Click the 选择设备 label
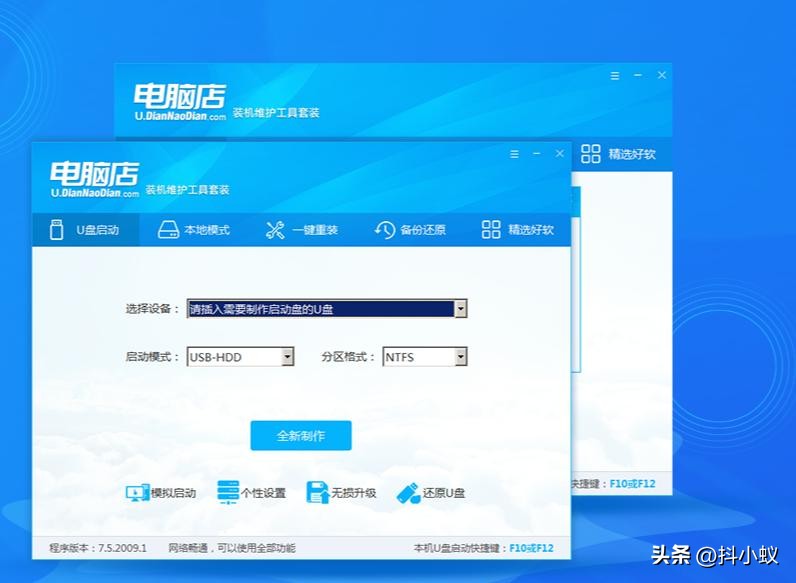 coord(152,309)
